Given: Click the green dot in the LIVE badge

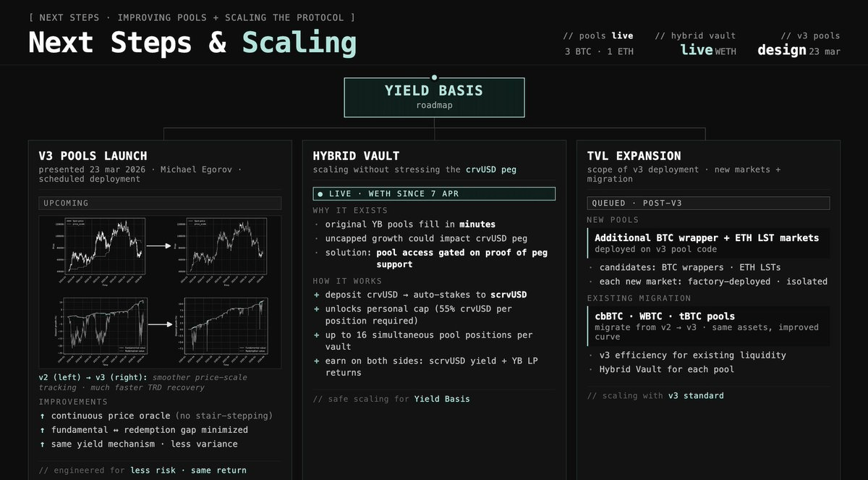Looking at the screenshot, I should pos(320,194).
